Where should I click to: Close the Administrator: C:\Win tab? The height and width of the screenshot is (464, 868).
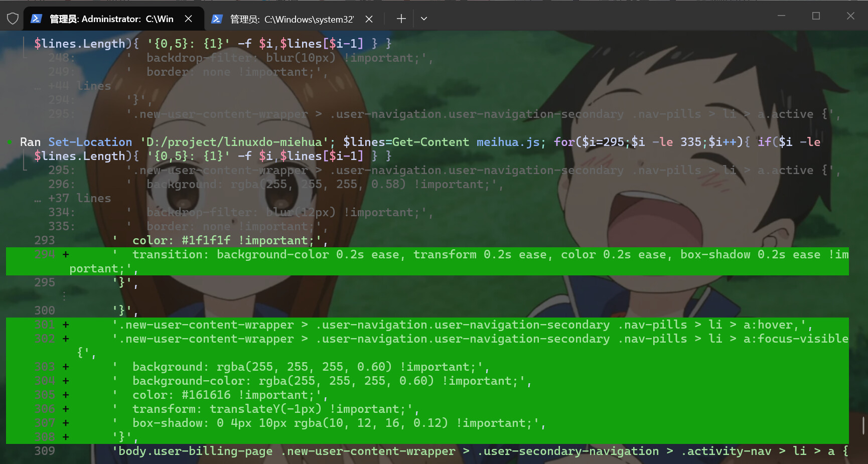point(188,19)
